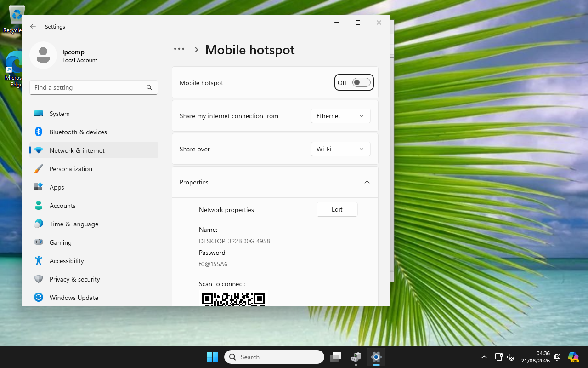Click Edit for Network properties
The height and width of the screenshot is (368, 588).
coord(337,209)
